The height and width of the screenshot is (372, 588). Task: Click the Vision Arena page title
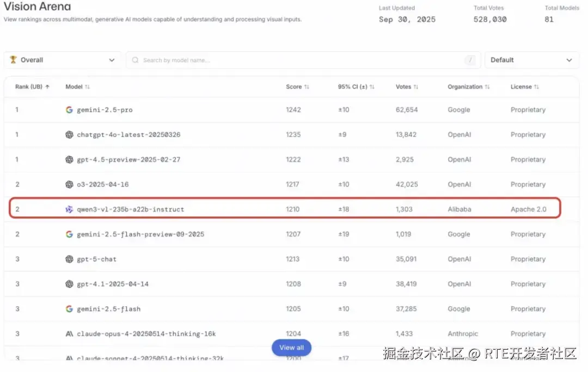coord(37,7)
